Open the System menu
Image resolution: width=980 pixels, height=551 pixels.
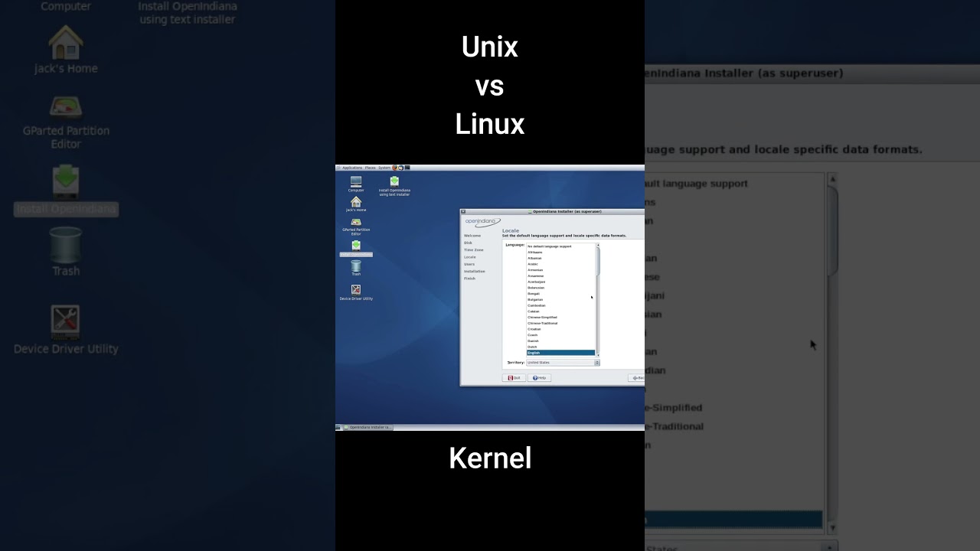[384, 168]
